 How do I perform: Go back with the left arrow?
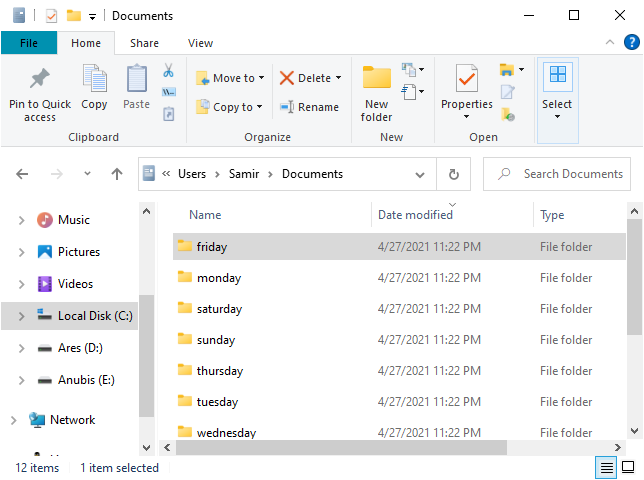(22, 174)
